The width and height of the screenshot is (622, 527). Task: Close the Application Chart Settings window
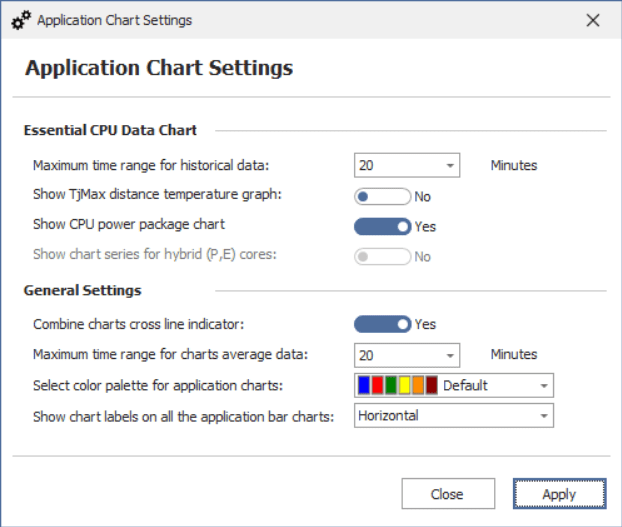(593, 20)
